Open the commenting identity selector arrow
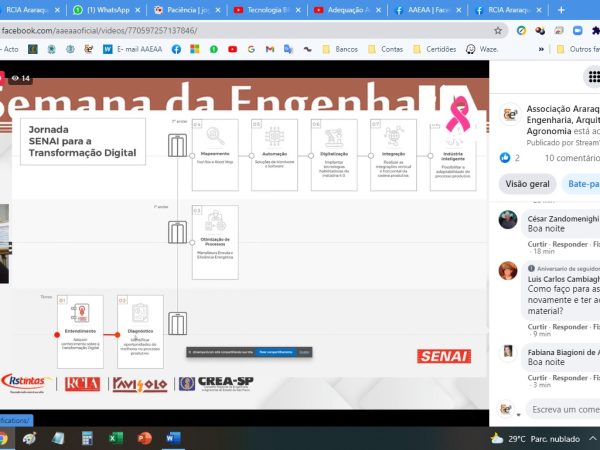600x450 pixels. pyautogui.click(x=519, y=415)
